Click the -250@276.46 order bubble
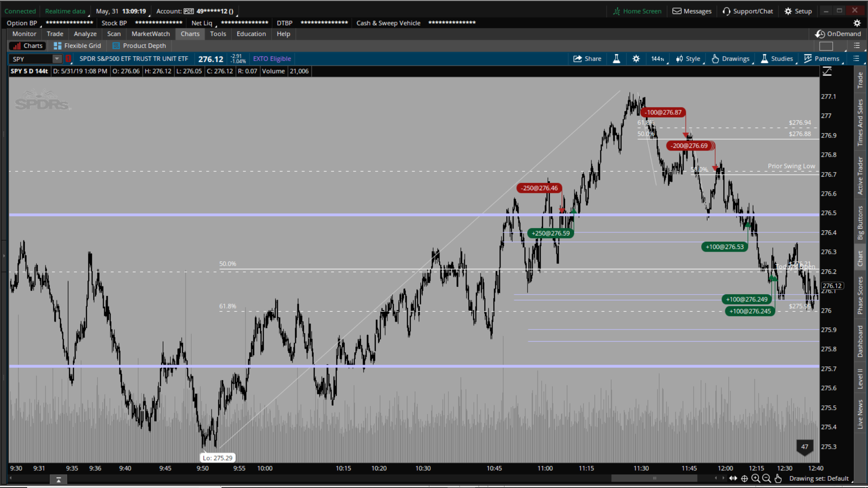This screenshot has height=488, width=868. [539, 188]
